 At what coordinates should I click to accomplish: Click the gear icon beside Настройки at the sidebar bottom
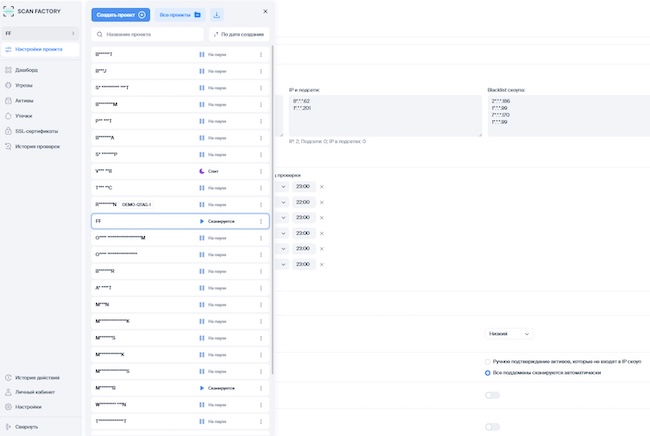pyautogui.click(x=8, y=407)
